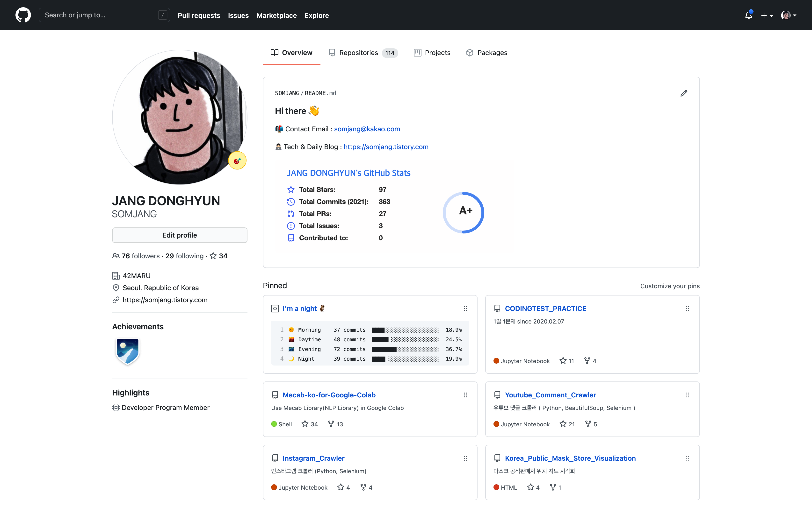Grab drag handle on CODINGTEST_PRACTICE pin

coord(688,309)
